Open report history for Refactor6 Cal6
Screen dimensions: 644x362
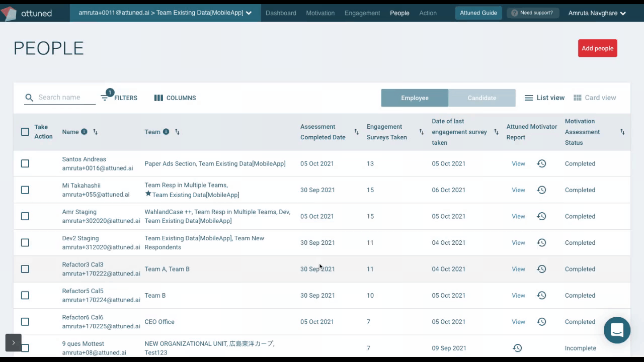(541, 322)
